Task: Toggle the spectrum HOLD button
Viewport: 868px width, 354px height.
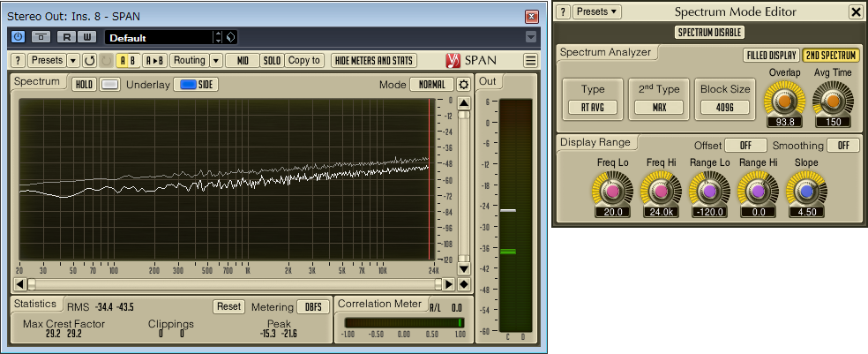Action: click(x=84, y=84)
